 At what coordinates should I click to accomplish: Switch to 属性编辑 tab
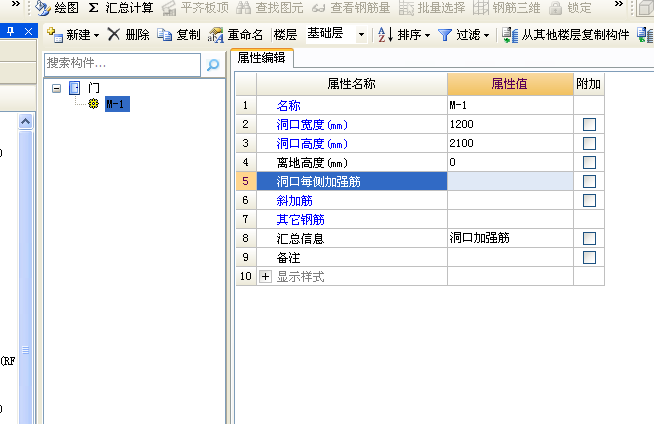point(262,58)
